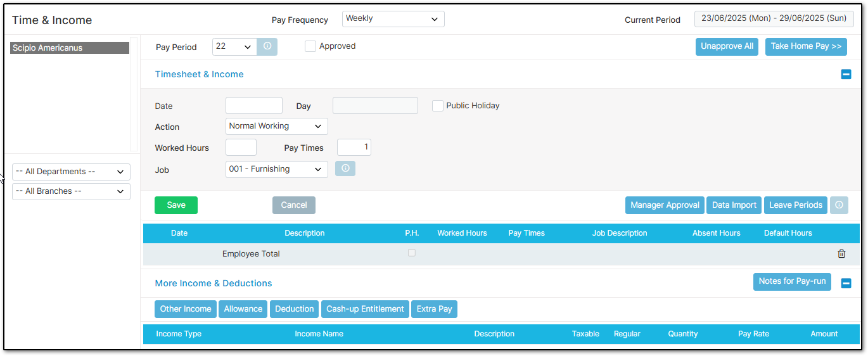This screenshot has height=356, width=868.
Task: Open the Other Income tab button
Action: [x=186, y=309]
